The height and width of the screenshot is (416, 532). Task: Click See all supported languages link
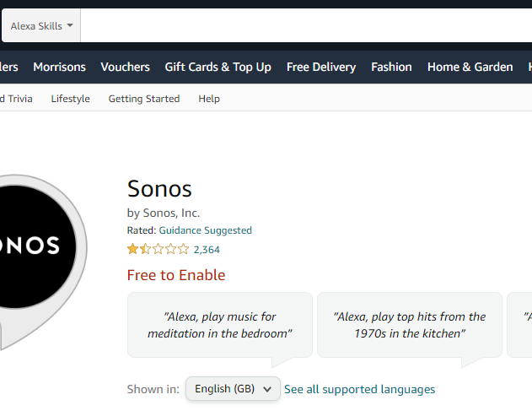tap(359, 389)
